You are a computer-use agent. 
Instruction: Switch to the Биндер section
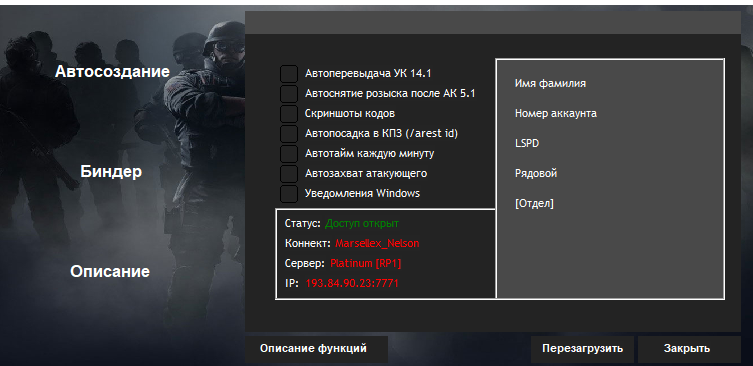(111, 171)
